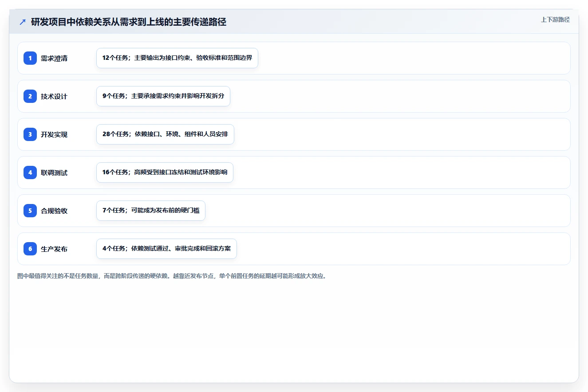The image size is (588, 392).
Task: Open the 4个任务 回滚方案 description chip
Action: (x=166, y=249)
